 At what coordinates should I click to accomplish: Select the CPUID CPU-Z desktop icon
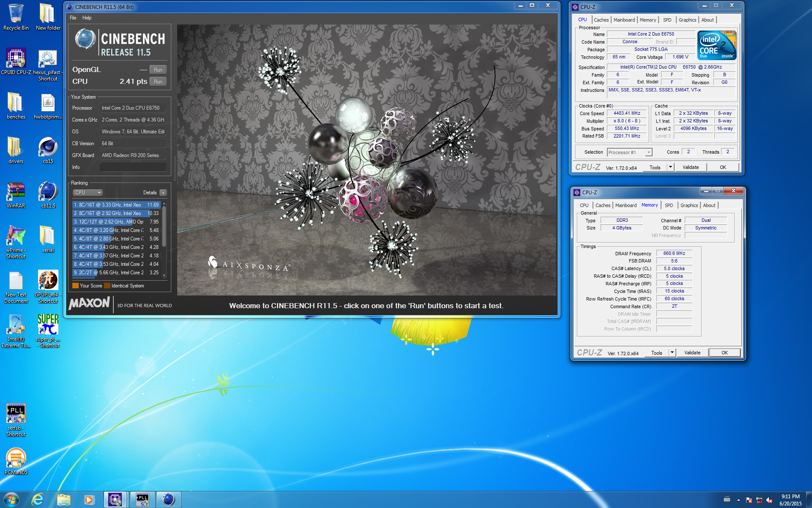click(16, 61)
